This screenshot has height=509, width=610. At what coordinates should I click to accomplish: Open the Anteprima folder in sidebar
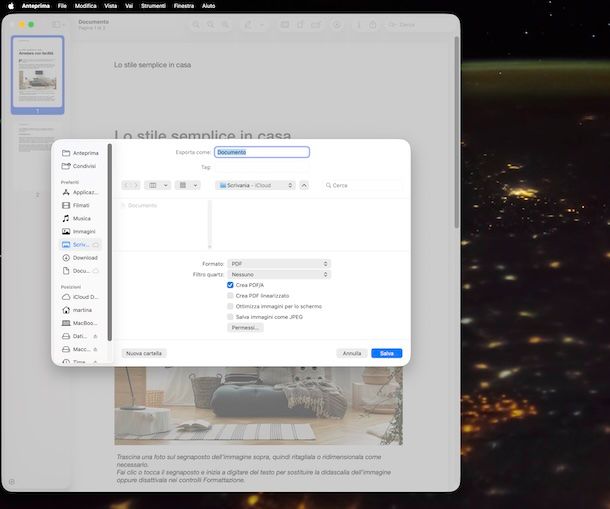[80, 153]
